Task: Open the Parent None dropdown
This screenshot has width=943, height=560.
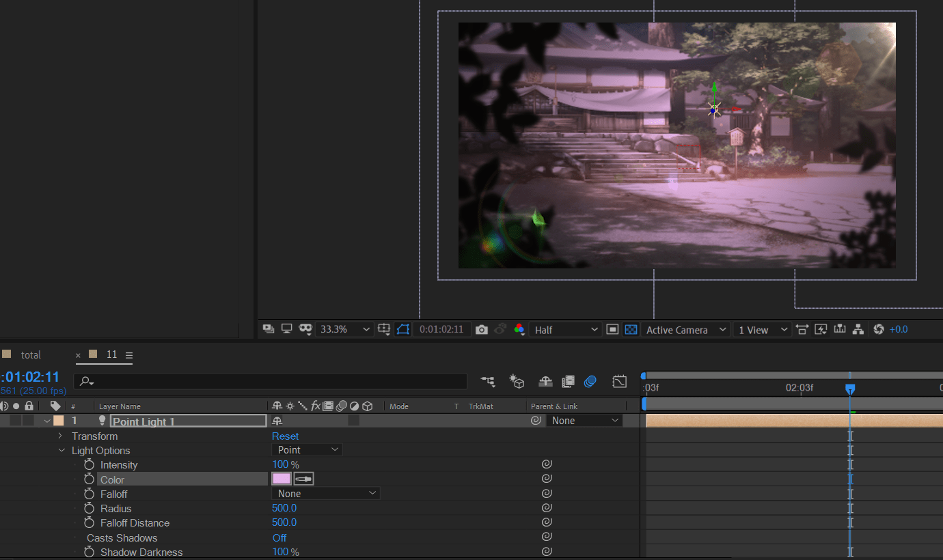Action: [584, 421]
